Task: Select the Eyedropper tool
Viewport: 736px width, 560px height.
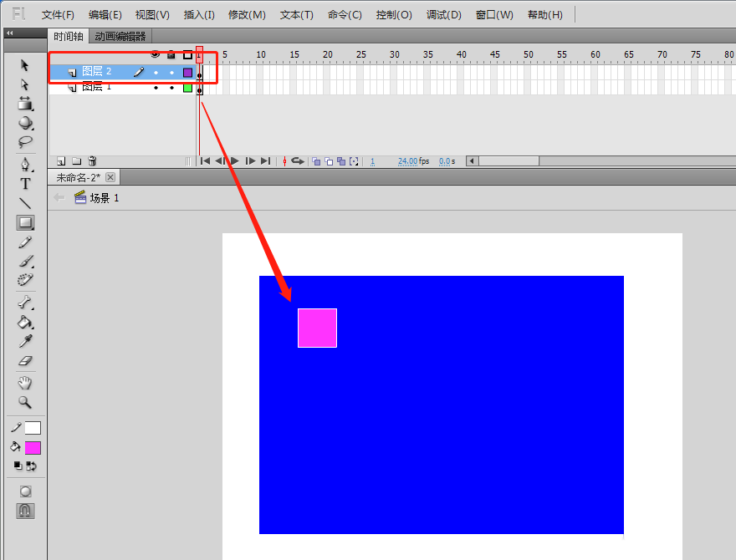Action: click(x=25, y=342)
